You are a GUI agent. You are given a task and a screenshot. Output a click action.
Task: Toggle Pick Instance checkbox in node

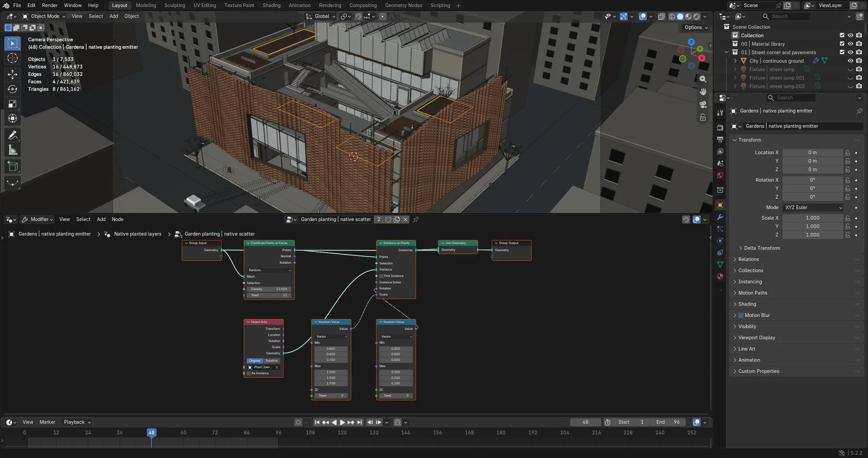point(381,276)
